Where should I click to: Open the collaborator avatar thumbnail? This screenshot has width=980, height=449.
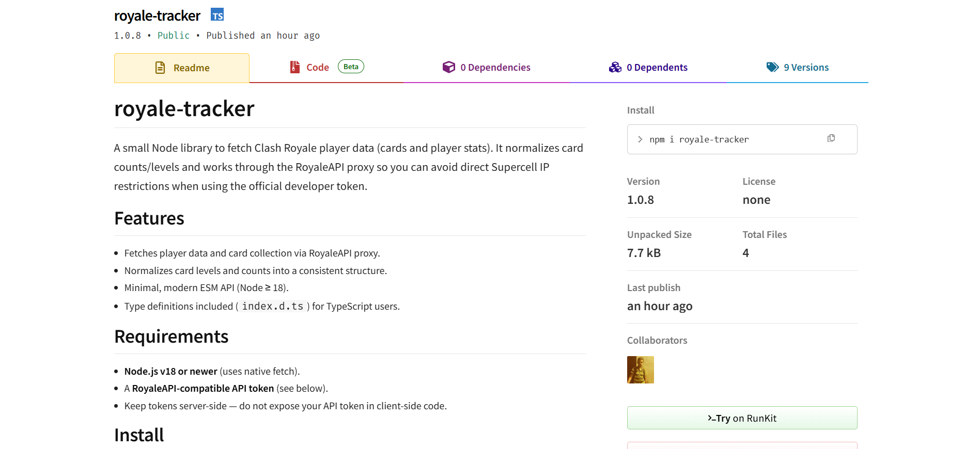[x=640, y=370]
